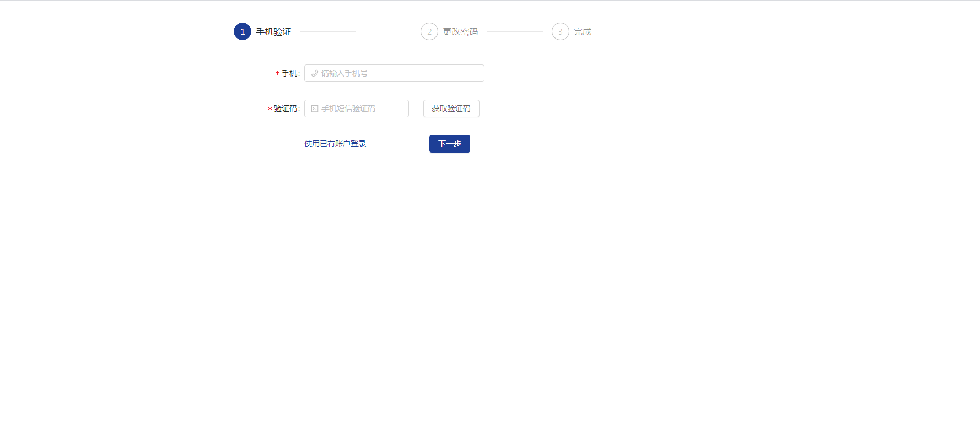Click the 手机 field label
980x441 pixels.
[x=290, y=73]
